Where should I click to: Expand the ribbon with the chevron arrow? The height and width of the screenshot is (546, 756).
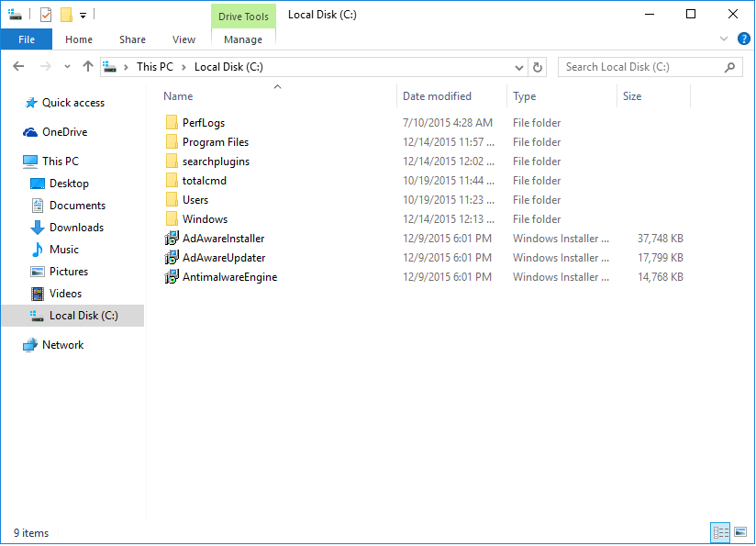point(723,39)
